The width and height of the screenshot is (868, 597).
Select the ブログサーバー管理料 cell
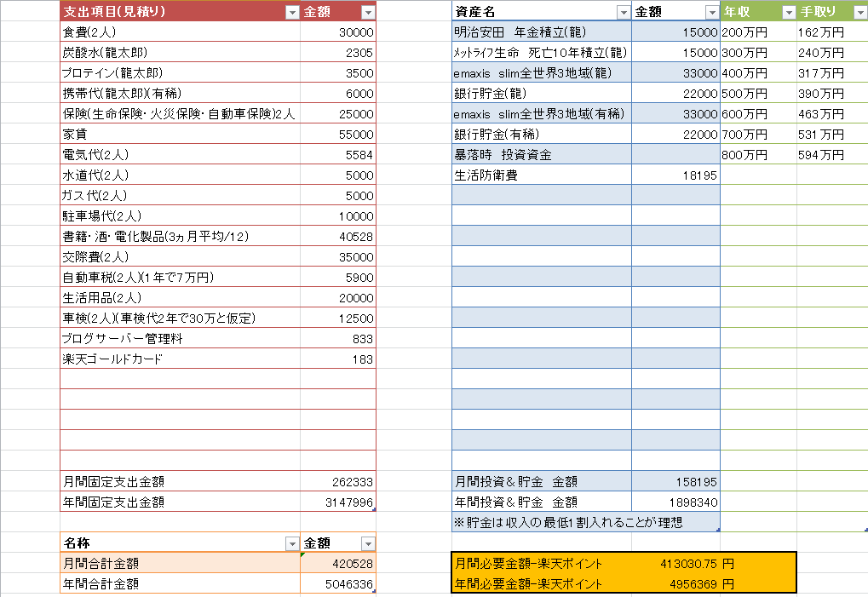pyautogui.click(x=180, y=339)
